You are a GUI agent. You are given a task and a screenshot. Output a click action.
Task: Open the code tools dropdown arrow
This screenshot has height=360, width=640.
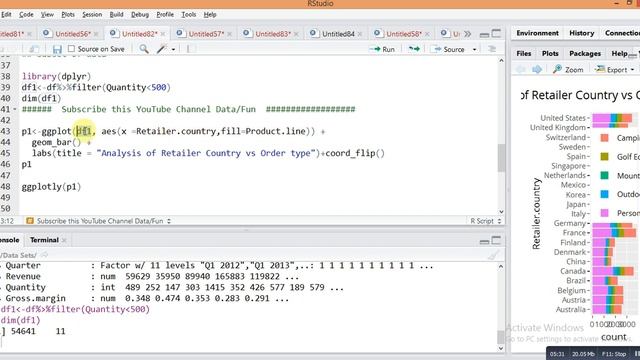[x=173, y=49]
